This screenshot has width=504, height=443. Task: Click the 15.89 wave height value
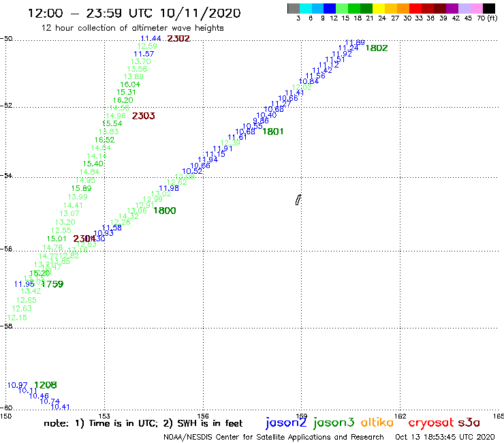[x=81, y=189]
